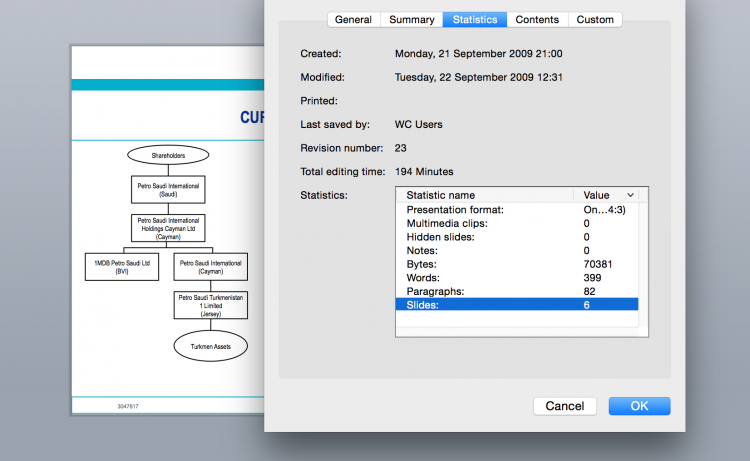Select the Words row
This screenshot has height=461, width=750.
click(x=517, y=278)
